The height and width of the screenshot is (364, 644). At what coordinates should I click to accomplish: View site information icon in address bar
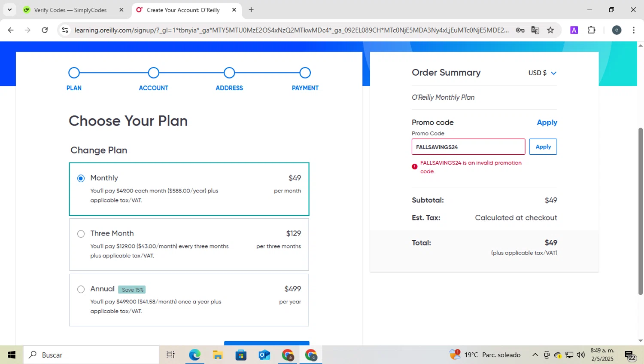point(65,30)
